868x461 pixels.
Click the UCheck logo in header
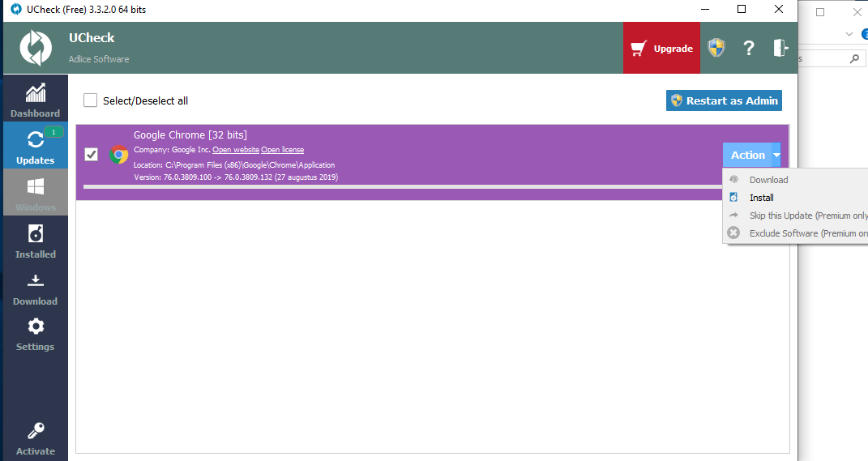pos(36,48)
